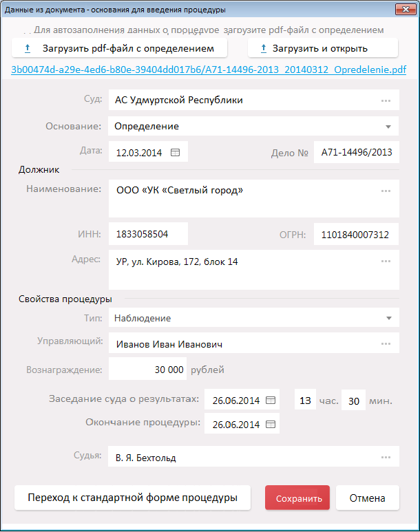Go to Переход к стандартной форме процедуры
Image resolution: width=420 pixels, height=532 pixels.
point(132,498)
